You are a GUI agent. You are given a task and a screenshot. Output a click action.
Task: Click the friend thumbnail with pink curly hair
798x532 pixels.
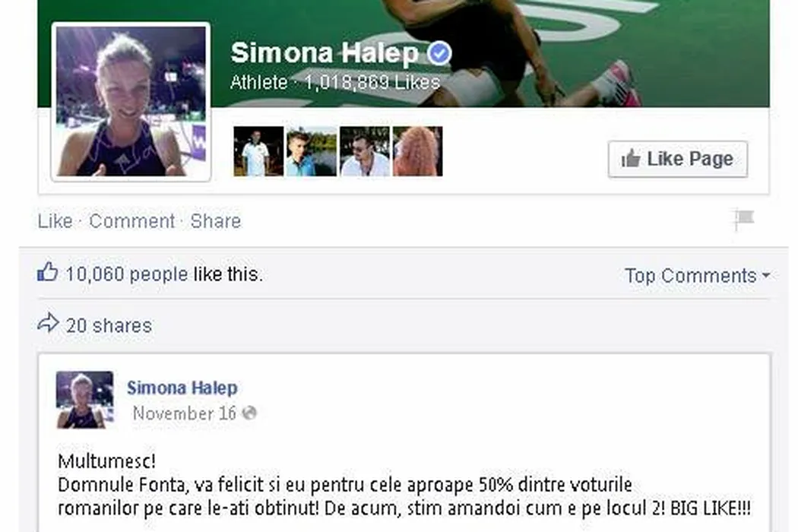[418, 151]
